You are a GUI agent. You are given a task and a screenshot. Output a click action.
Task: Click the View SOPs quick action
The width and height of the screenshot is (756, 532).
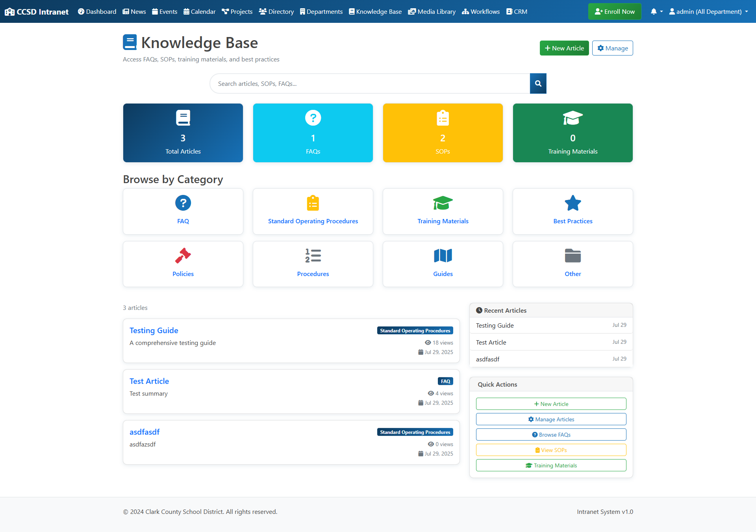(x=551, y=450)
